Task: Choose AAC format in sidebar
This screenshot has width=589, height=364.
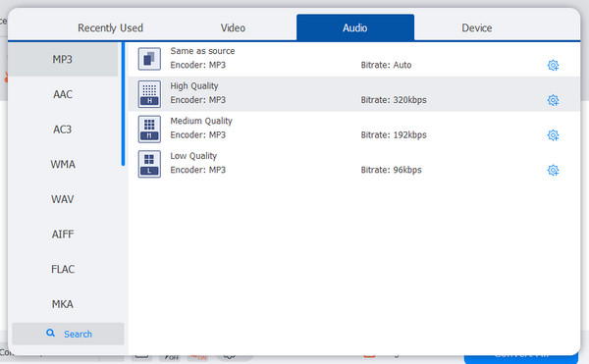Action: 63,94
